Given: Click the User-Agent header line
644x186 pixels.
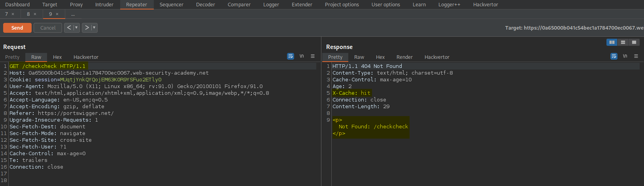Looking at the screenshot, I should 136,86.
